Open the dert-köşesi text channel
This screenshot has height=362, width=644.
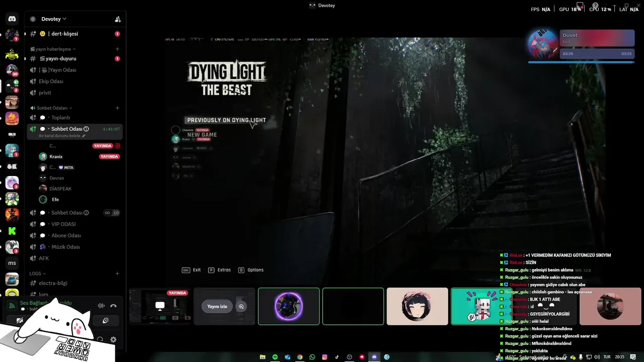pos(74,34)
